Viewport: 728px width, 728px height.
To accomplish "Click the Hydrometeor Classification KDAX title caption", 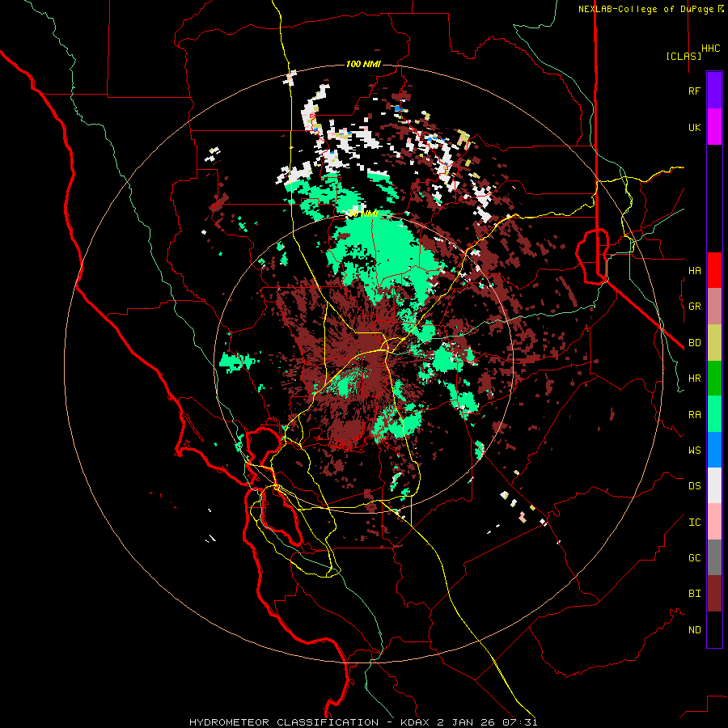I will click(x=363, y=722).
